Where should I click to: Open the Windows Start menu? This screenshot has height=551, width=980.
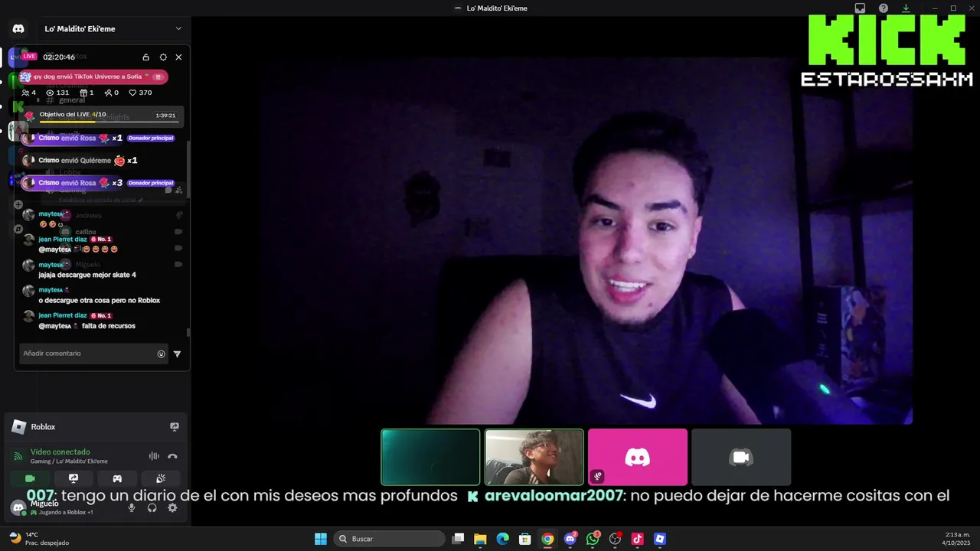[321, 539]
